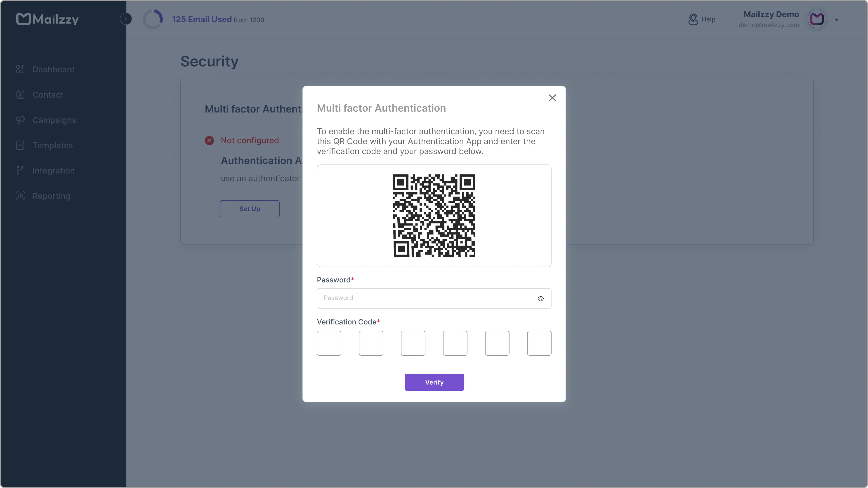Open the profile account dropdown
Image resolution: width=868 pixels, height=488 pixels.
pos(817,19)
